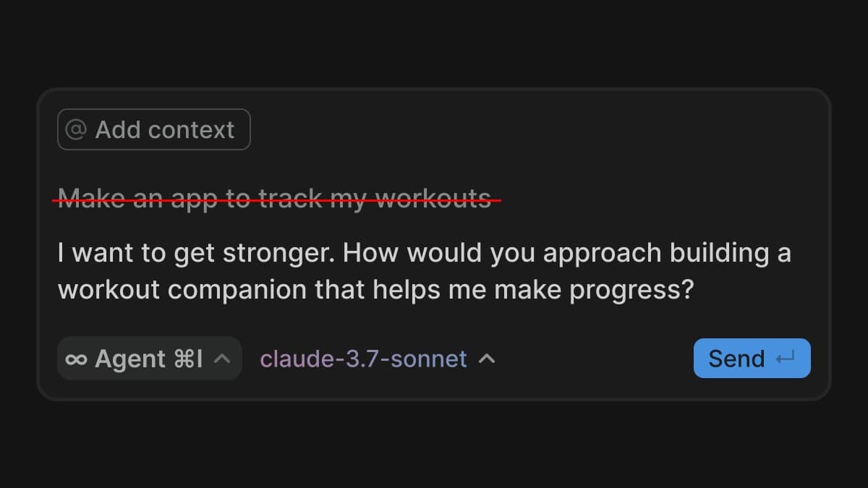Click the infinity symbol in the mode selector
Image resolution: width=868 pixels, height=488 pixels.
(x=76, y=358)
